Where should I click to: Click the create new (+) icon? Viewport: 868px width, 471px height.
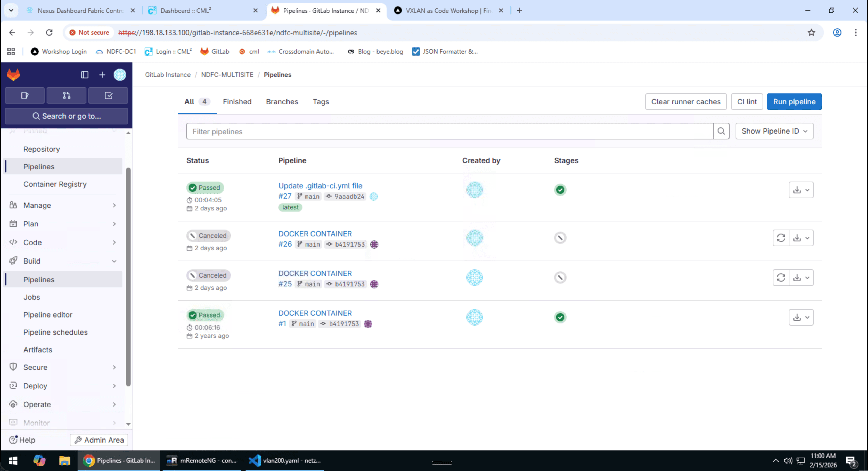tap(102, 75)
